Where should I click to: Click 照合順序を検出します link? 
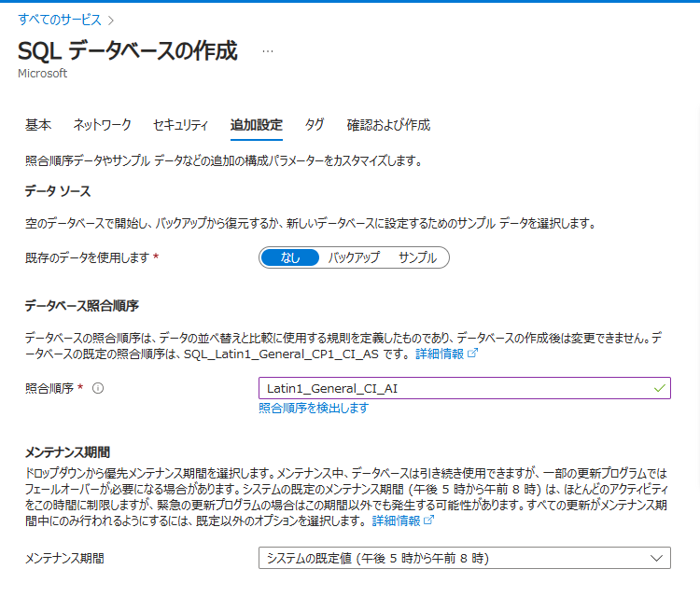[314, 409]
